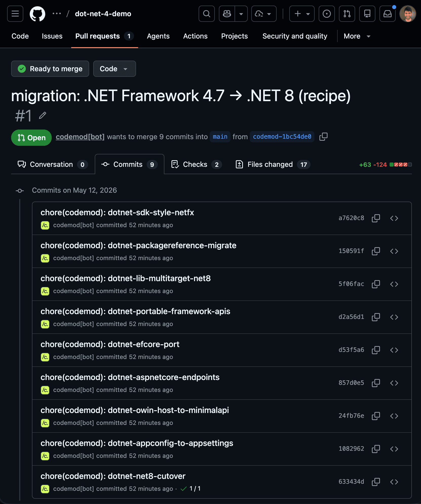
Task: View the 1 / 1 checks status
Action: pyautogui.click(x=191, y=489)
